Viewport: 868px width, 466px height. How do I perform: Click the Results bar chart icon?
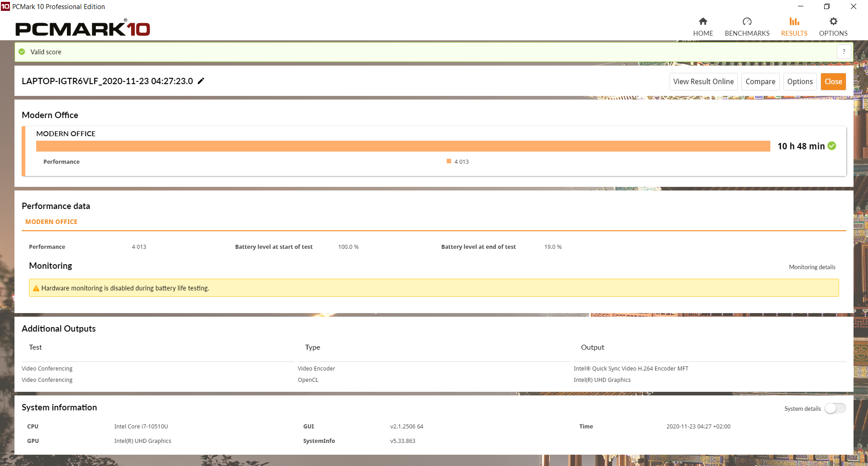coord(794,21)
